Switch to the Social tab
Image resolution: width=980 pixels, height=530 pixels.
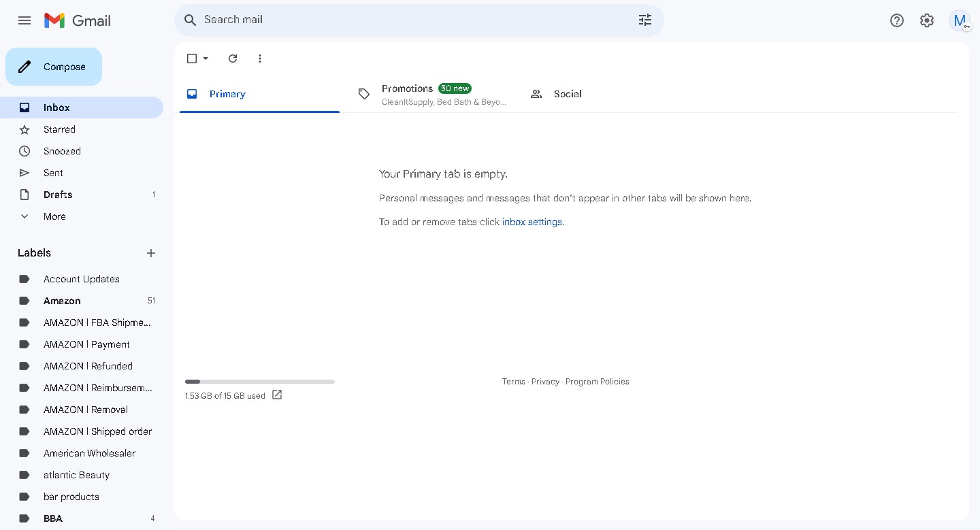coord(603,94)
